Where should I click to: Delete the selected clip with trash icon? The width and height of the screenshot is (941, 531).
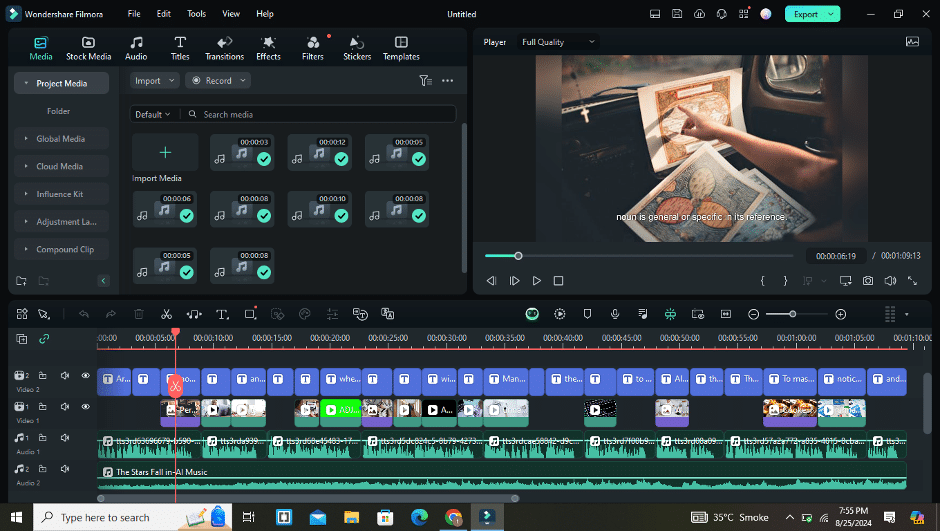pyautogui.click(x=139, y=314)
